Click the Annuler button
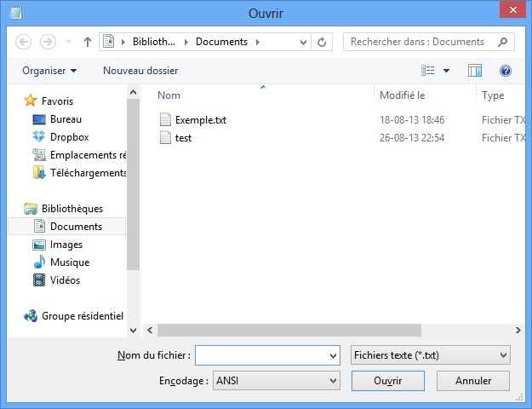This screenshot has height=409, width=532. click(473, 381)
